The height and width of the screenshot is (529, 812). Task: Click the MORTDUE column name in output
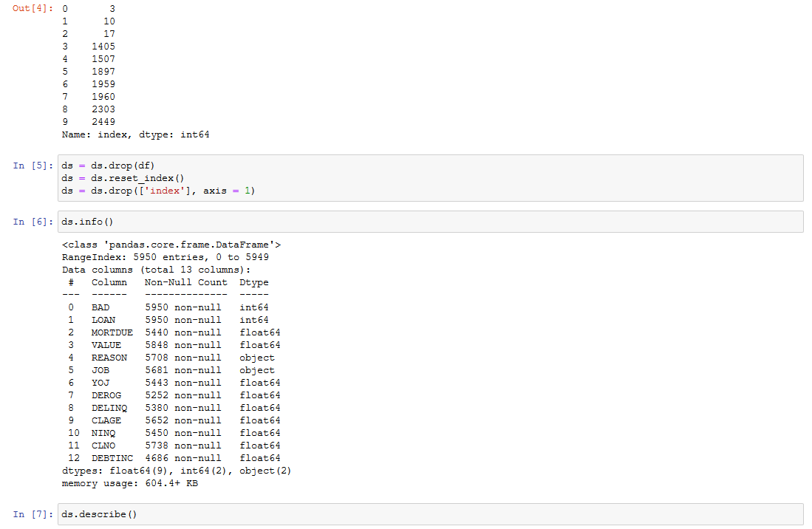point(112,332)
